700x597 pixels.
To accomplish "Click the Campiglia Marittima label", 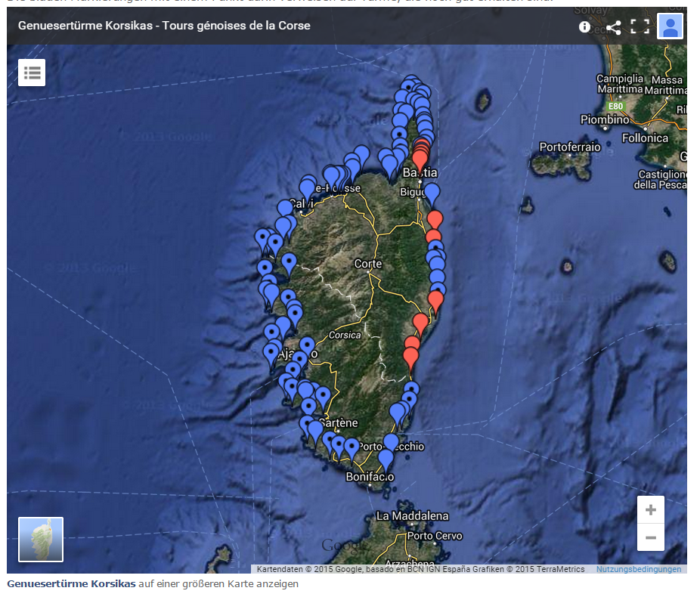I will tap(620, 84).
